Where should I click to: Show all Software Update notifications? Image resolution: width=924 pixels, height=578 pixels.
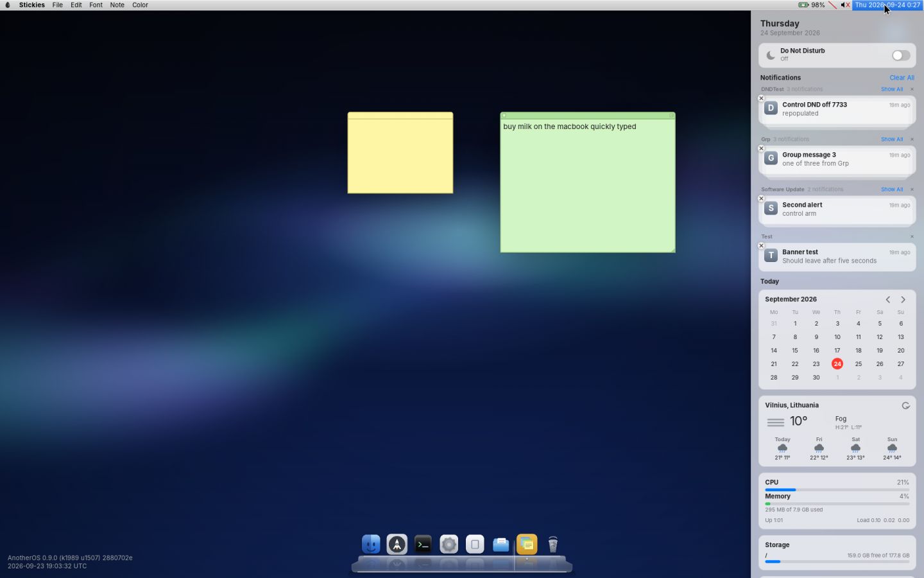click(x=891, y=189)
